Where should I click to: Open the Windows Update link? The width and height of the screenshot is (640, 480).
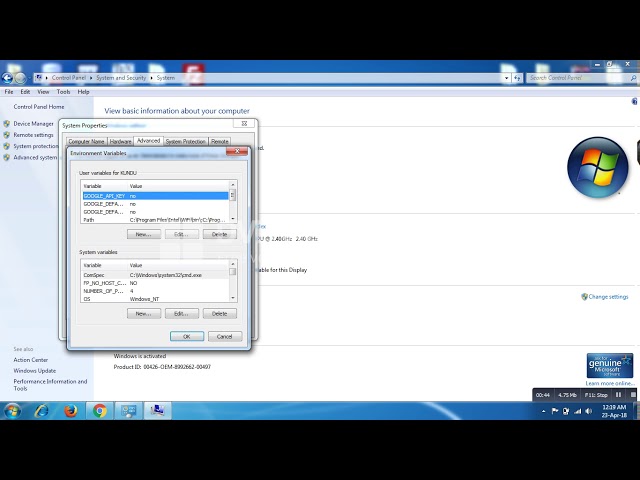(35, 371)
